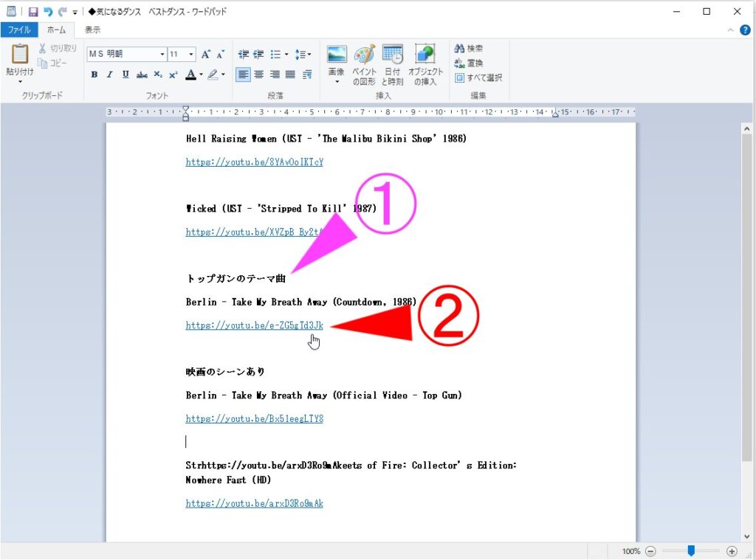Increase the paragraph indent

259,54
